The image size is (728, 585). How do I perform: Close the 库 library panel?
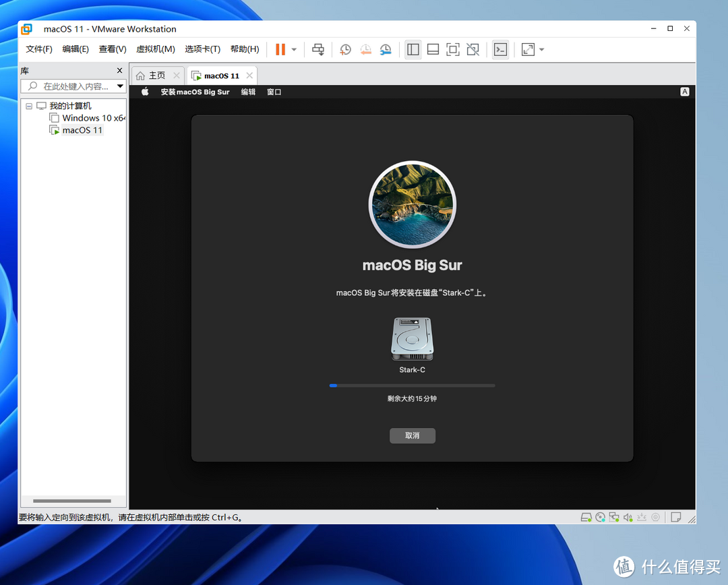[x=120, y=71]
